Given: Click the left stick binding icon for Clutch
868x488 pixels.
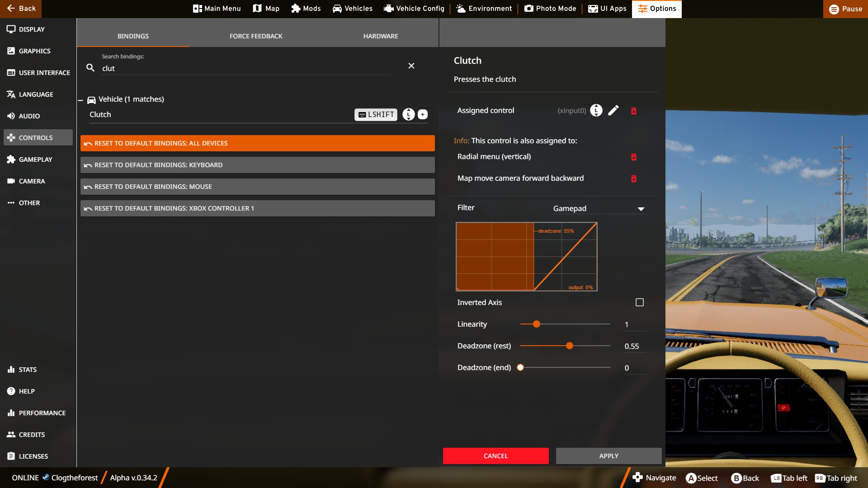Looking at the screenshot, I should pos(408,115).
